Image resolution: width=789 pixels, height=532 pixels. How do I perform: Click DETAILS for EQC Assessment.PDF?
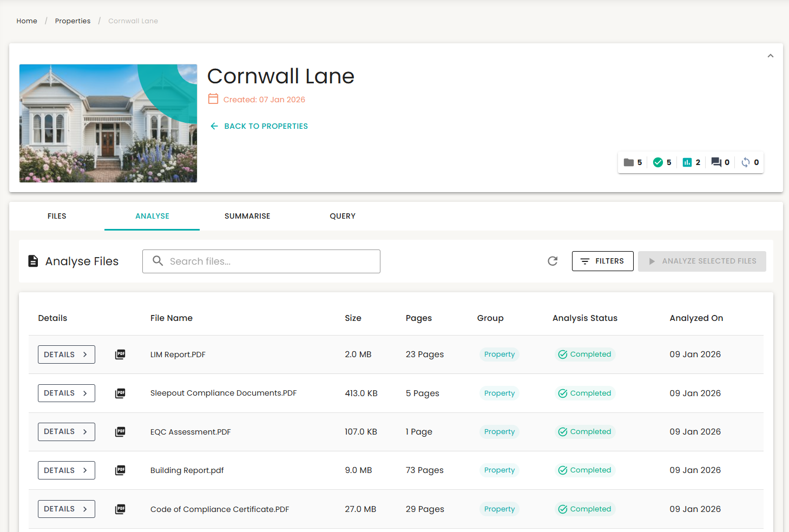coord(66,431)
